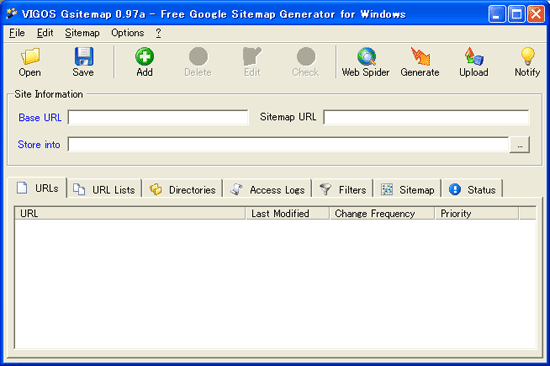Click the Base URL link label
This screenshot has height=366, width=550.
[40, 118]
